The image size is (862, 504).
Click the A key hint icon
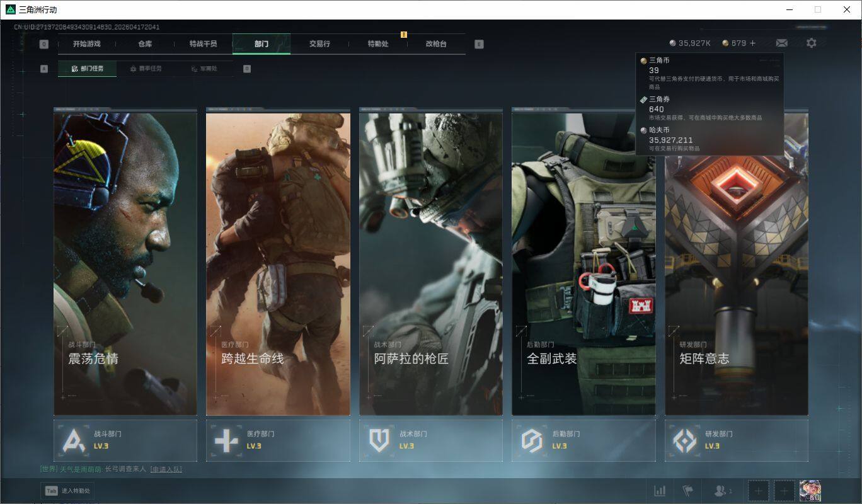pyautogui.click(x=44, y=69)
